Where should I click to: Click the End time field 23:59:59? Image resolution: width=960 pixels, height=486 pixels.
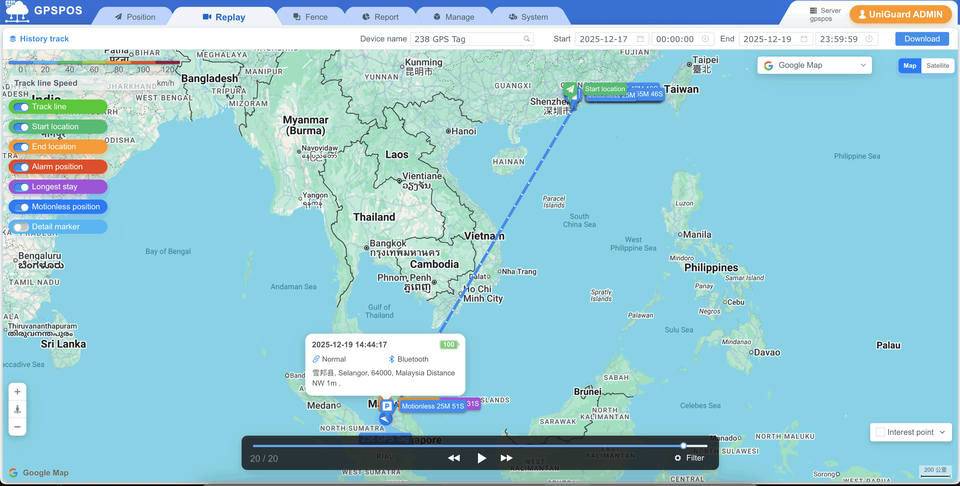coord(847,39)
